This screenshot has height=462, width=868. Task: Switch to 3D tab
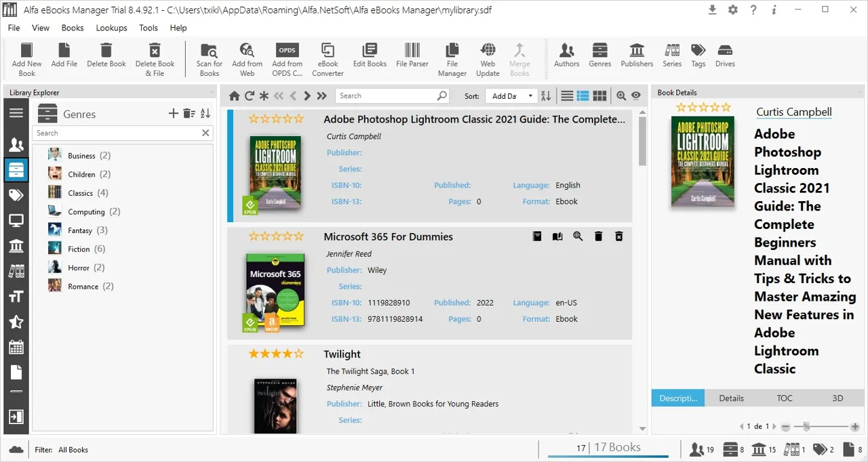click(x=837, y=398)
